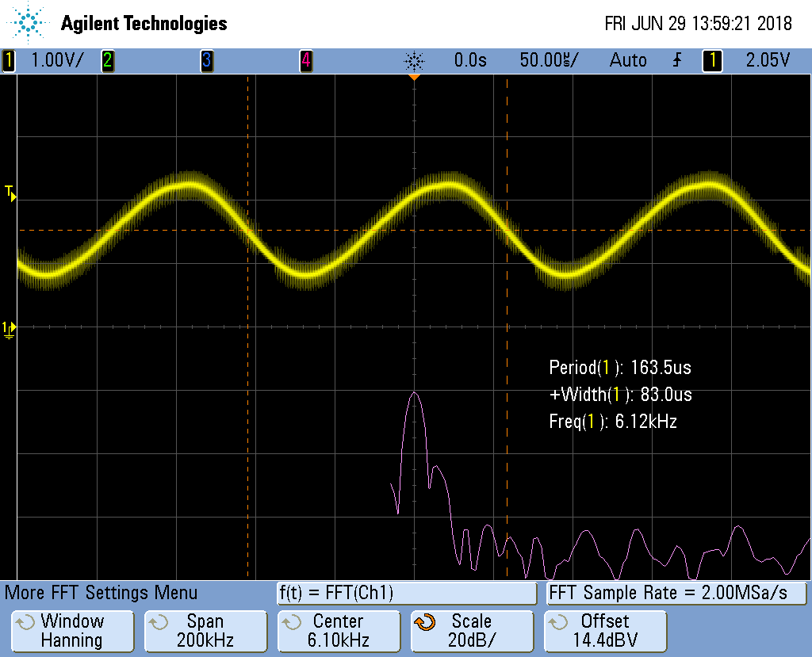Viewport: 812px width, 657px height.
Task: Open the Window Hanning selector
Action: pyautogui.click(x=71, y=631)
